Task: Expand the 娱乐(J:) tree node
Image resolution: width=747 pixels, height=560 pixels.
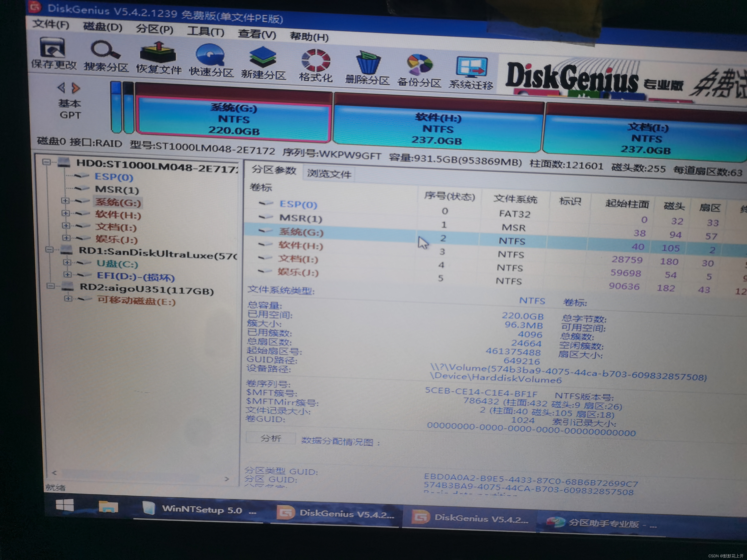Action: click(x=67, y=238)
